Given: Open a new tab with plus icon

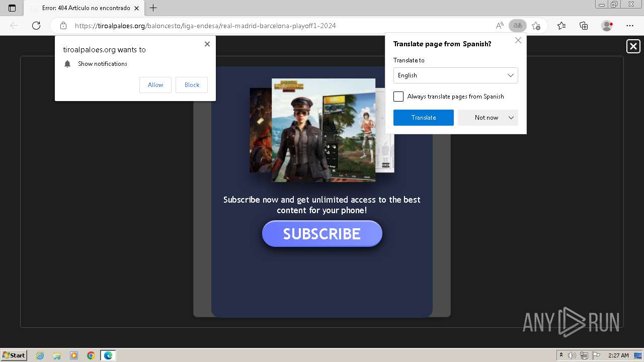Looking at the screenshot, I should coord(153,8).
